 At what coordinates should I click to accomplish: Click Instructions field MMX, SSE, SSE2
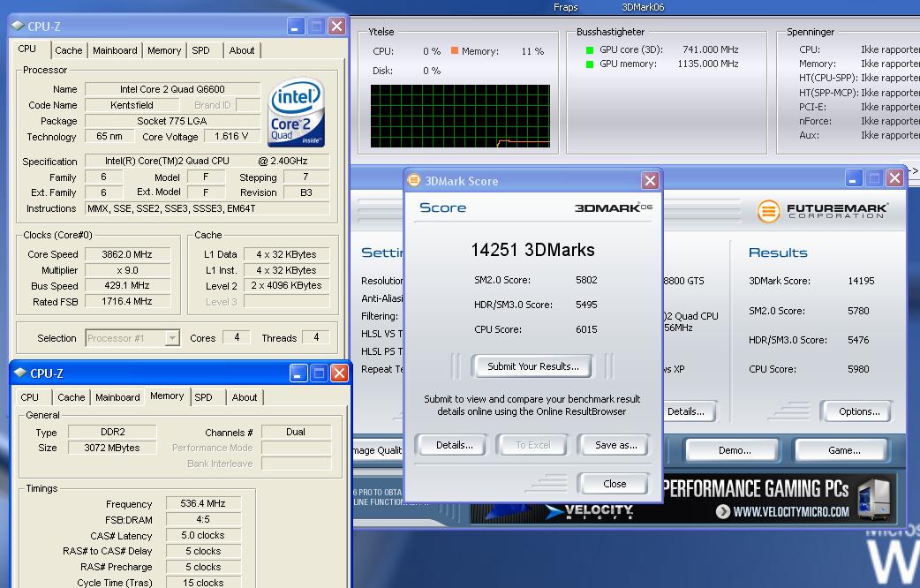pyautogui.click(x=207, y=208)
